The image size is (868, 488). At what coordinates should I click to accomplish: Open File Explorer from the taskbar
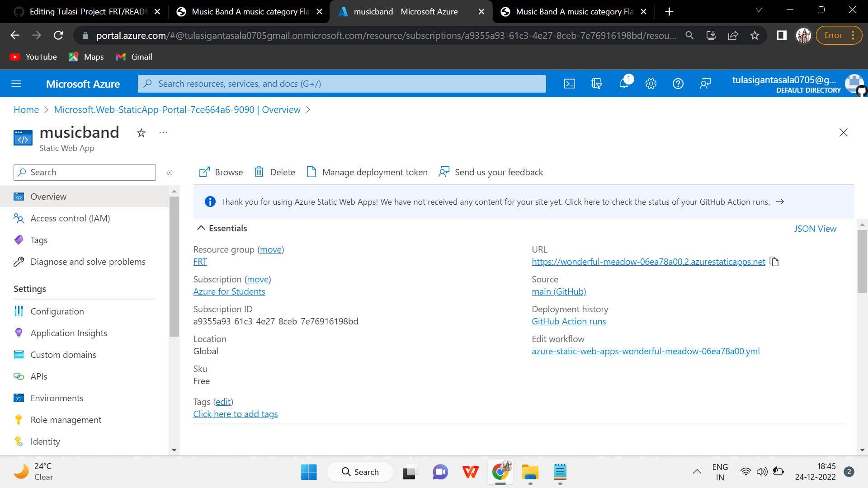point(530,472)
